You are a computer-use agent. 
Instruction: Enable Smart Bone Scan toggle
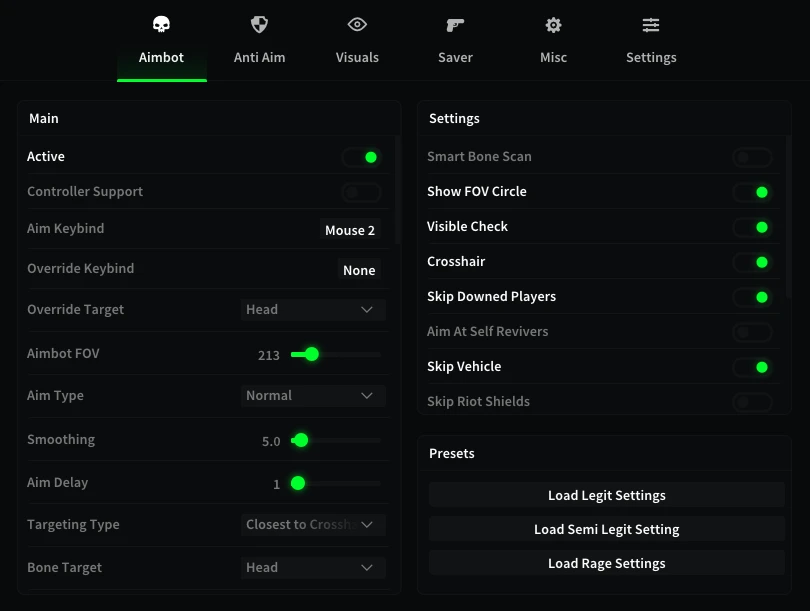coord(752,157)
